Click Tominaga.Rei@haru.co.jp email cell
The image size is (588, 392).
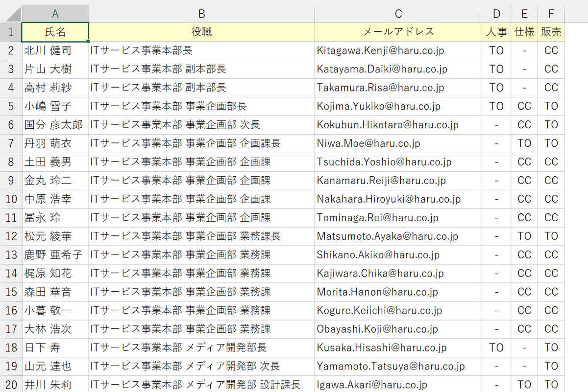[398, 218]
